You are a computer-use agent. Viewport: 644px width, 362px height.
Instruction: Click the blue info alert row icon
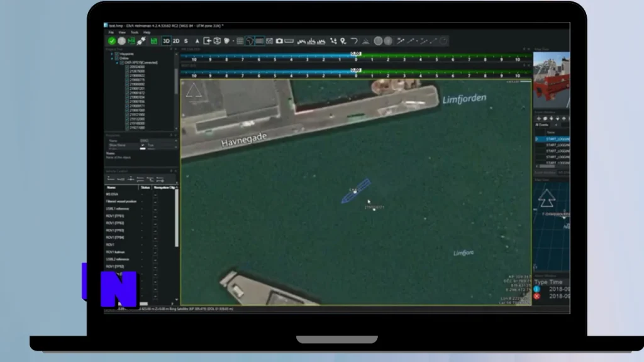(x=537, y=289)
